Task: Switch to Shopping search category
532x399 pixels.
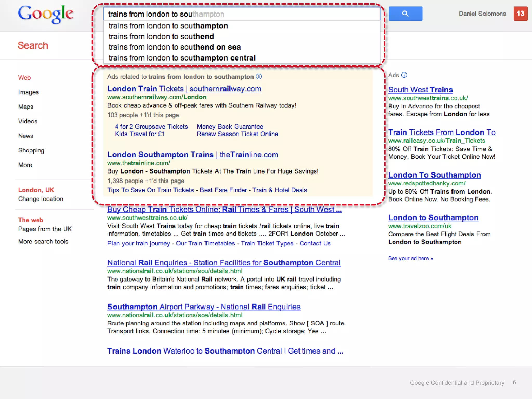Action: click(31, 150)
